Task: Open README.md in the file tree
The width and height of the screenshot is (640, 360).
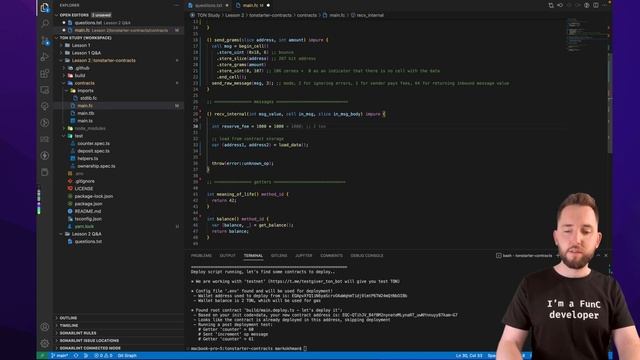Action: coord(88,211)
